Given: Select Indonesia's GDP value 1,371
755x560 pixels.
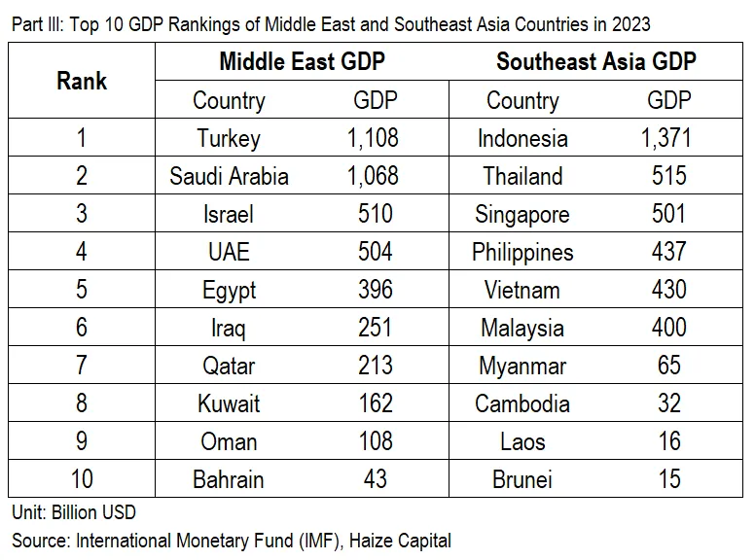Looking at the screenshot, I should 668,138.
